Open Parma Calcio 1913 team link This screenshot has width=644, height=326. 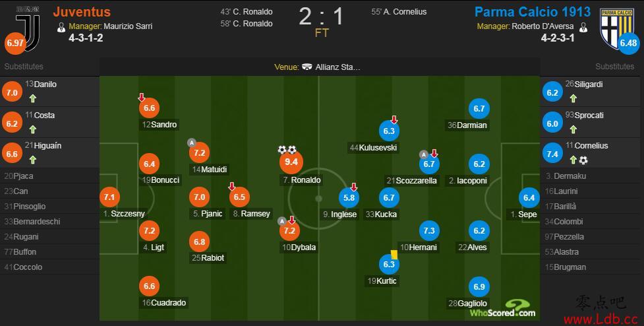(x=533, y=11)
